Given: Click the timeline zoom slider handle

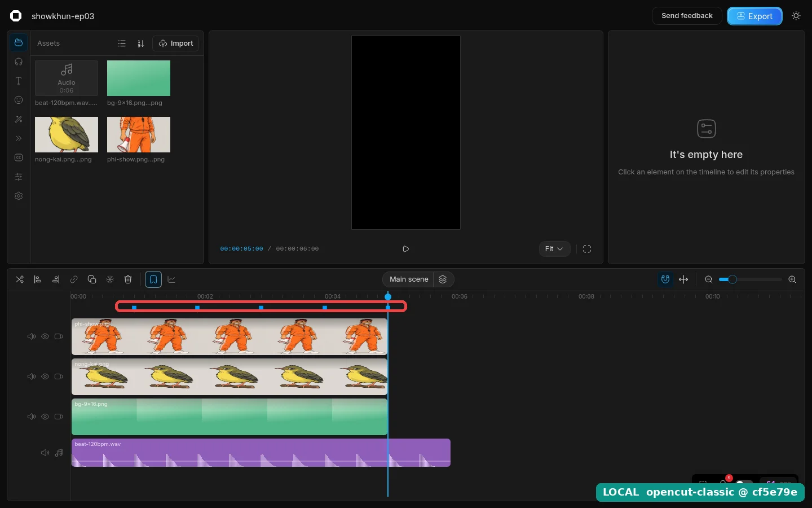Looking at the screenshot, I should [732, 279].
